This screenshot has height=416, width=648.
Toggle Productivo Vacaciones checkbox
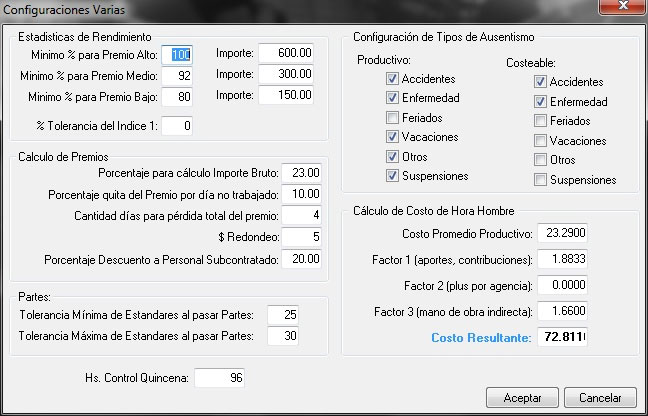pyautogui.click(x=393, y=137)
